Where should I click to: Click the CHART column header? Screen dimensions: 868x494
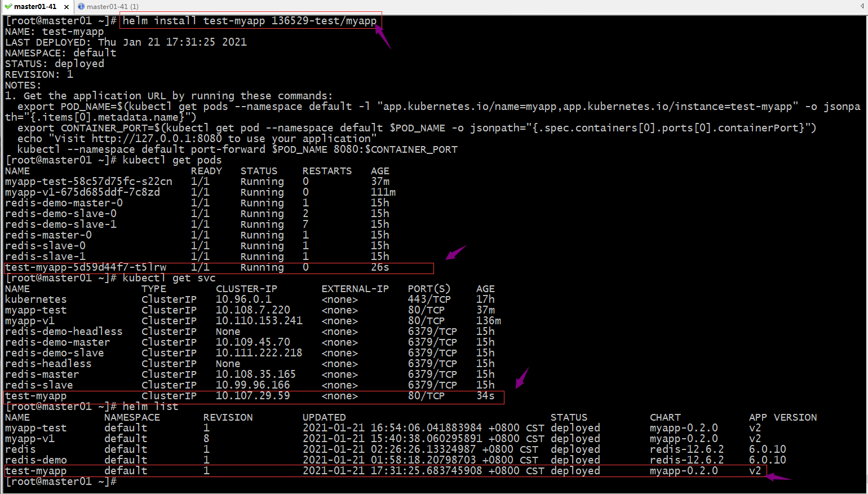coord(665,418)
